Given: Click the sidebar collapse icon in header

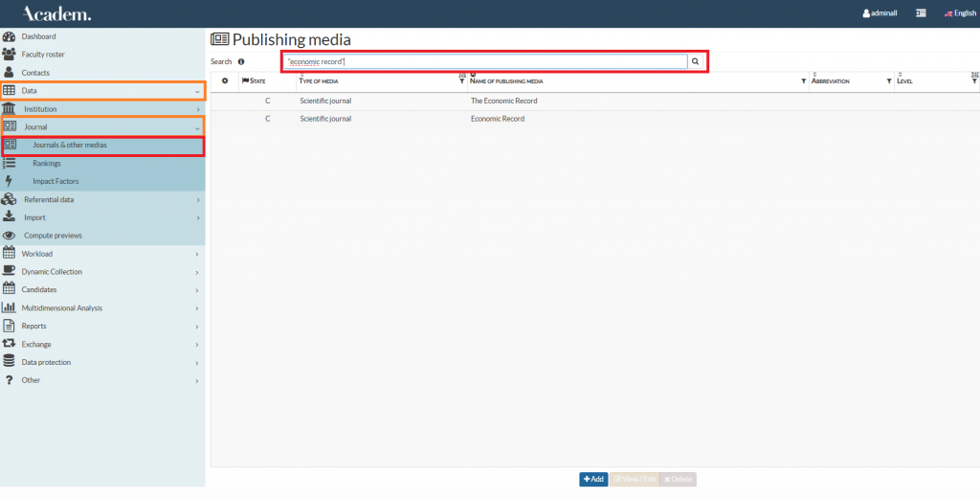Looking at the screenshot, I should (921, 13).
